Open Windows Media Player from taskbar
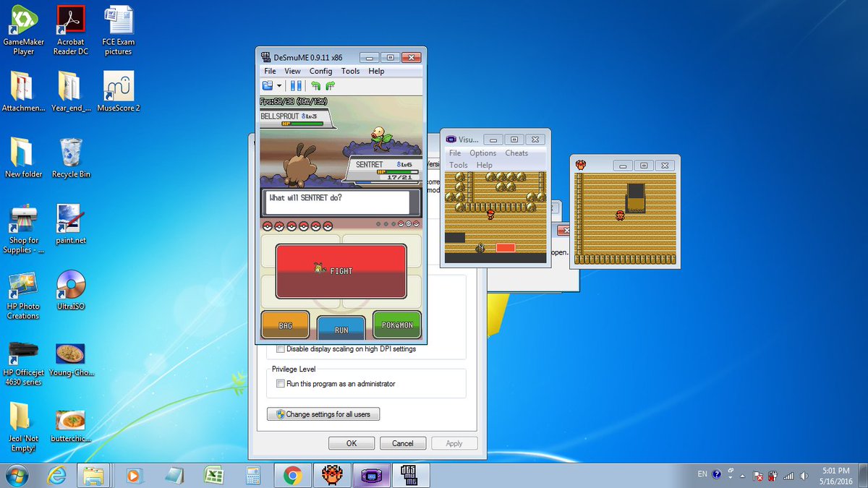The image size is (868, 488). [134, 475]
